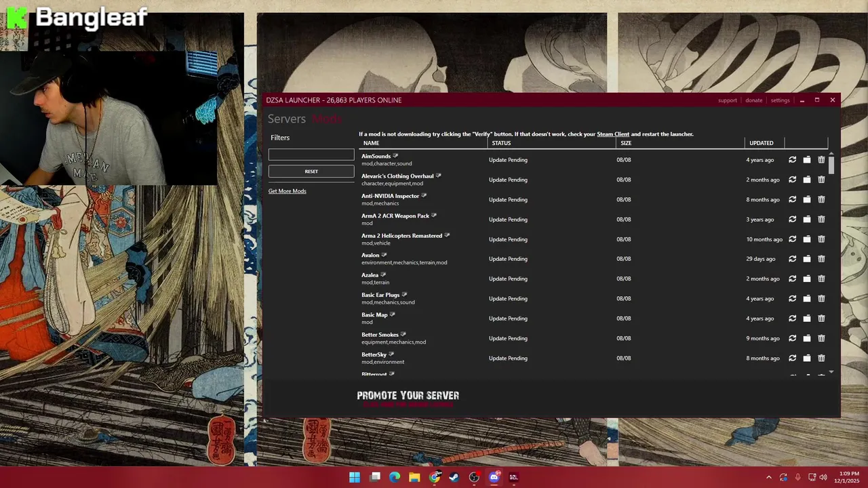Viewport: 868px width, 488px height.
Task: Open the workshop icon beside Basic Map
Action: click(x=393, y=314)
